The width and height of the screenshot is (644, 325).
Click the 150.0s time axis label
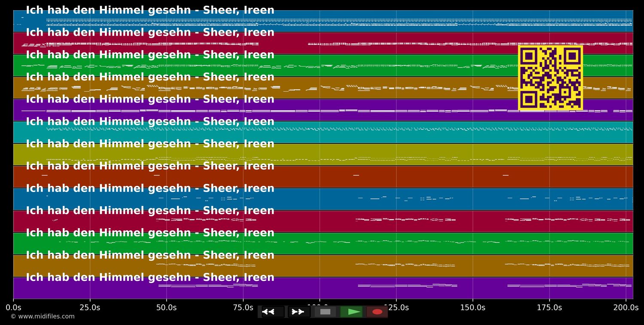(x=473, y=307)
